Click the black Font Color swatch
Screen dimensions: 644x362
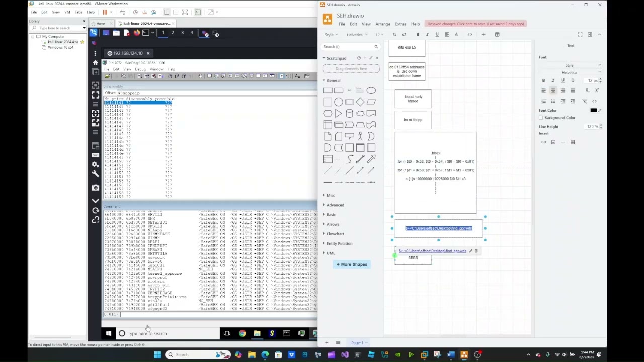point(594,110)
